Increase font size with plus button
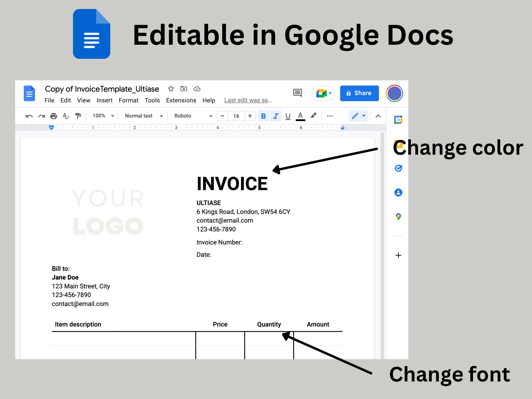Viewport: 532px width, 399px height. tap(250, 116)
